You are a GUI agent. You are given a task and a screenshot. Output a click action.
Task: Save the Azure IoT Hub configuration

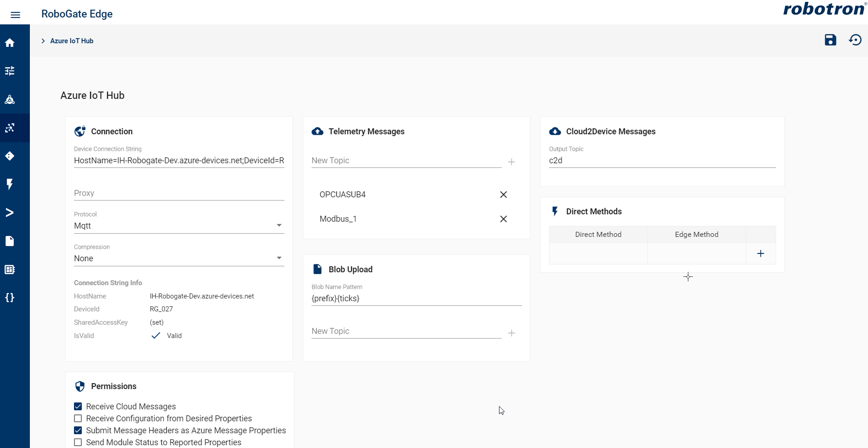click(830, 40)
